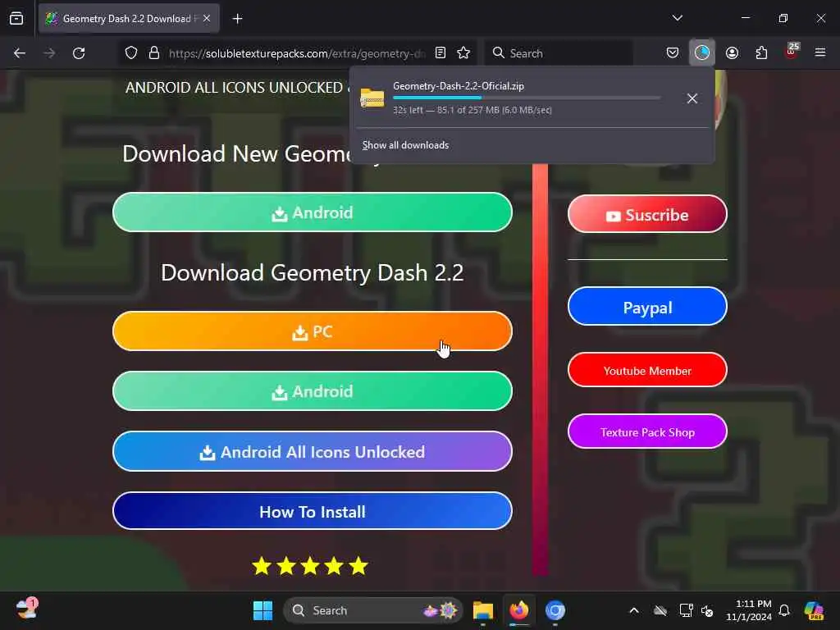Screen dimensions: 840x630
Task: Click the Geometry-Dash-2.2-Oficial.zip file name
Action: (459, 85)
